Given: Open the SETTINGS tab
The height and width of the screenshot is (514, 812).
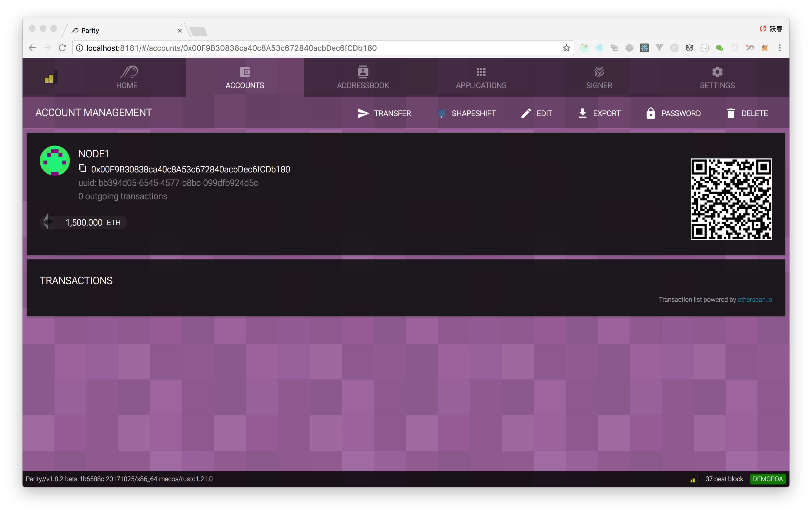Looking at the screenshot, I should click(x=717, y=78).
